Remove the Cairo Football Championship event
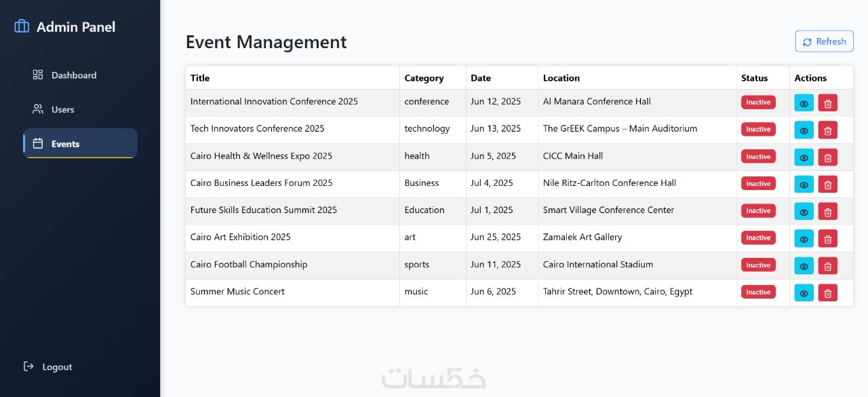868x397 pixels. click(x=827, y=265)
